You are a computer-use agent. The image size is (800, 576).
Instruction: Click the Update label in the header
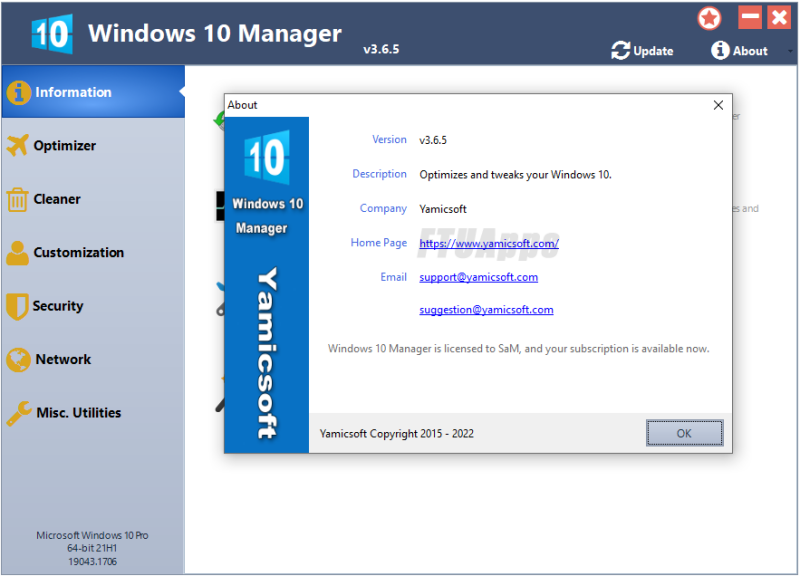[653, 51]
